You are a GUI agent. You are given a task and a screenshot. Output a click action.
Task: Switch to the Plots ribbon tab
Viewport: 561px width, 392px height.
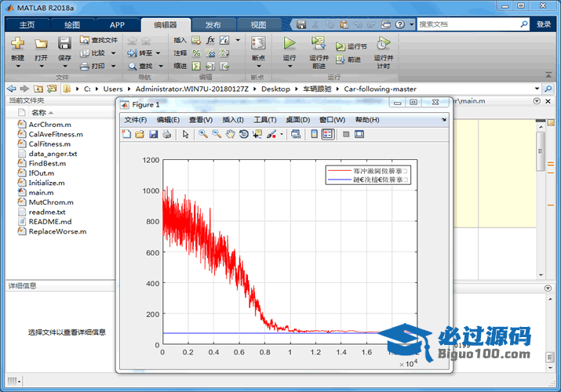pos(72,25)
